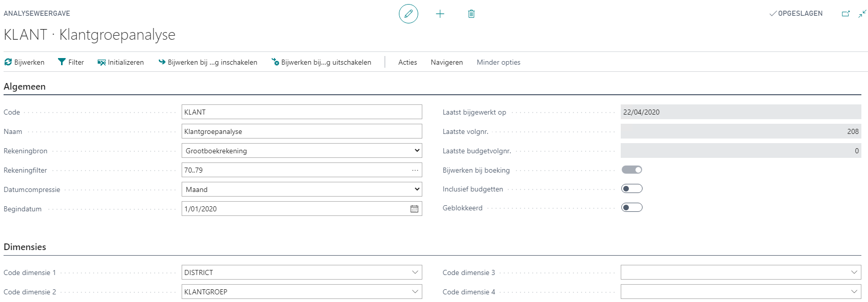
Task: Open the Rekeningbron dropdown
Action: [302, 151]
